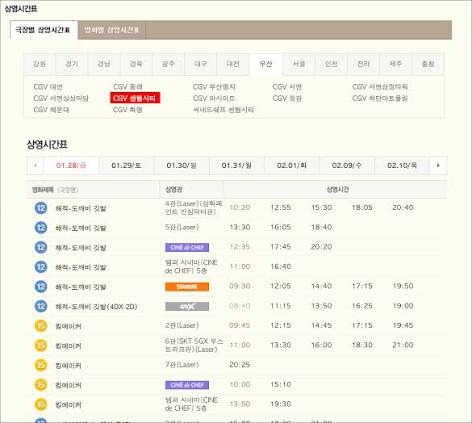Screen dimensions: 472x423
Task: Click the 15 rating badge in the 6관 SKT 5GX row
Action: pyautogui.click(x=41, y=345)
